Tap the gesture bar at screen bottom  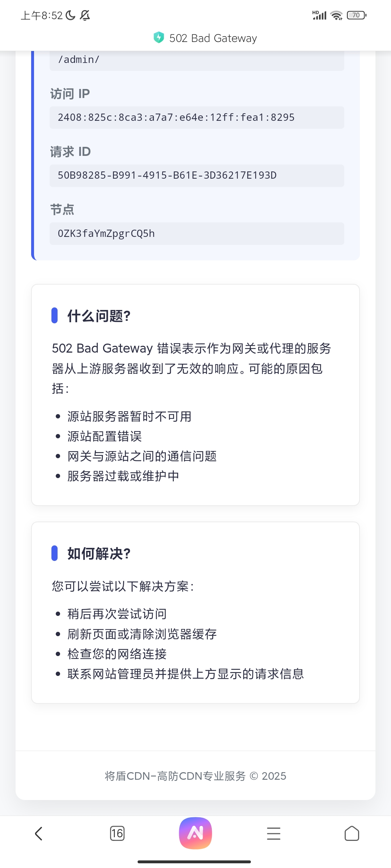coord(194,861)
